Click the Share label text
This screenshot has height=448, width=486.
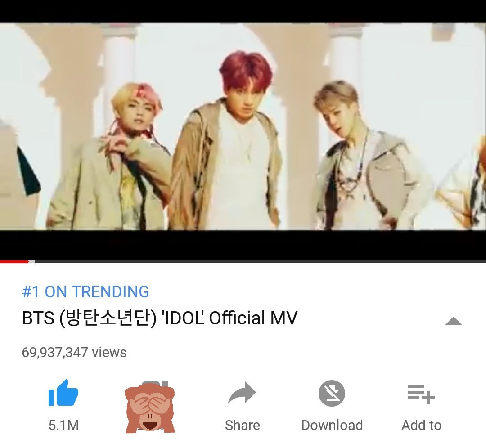pos(243,425)
